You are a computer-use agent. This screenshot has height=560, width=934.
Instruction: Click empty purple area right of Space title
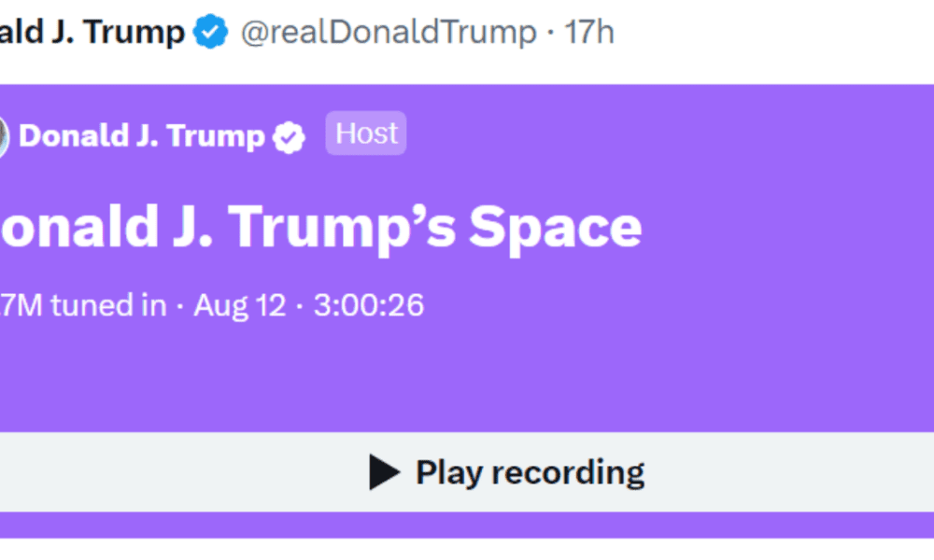click(794, 227)
